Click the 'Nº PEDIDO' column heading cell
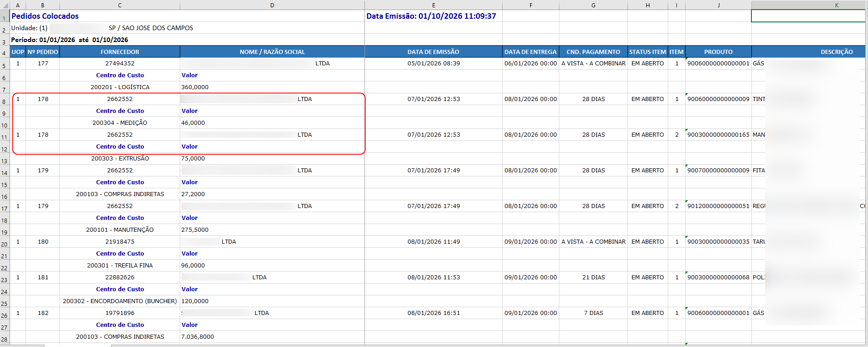The height and width of the screenshot is (347, 868). (x=43, y=52)
